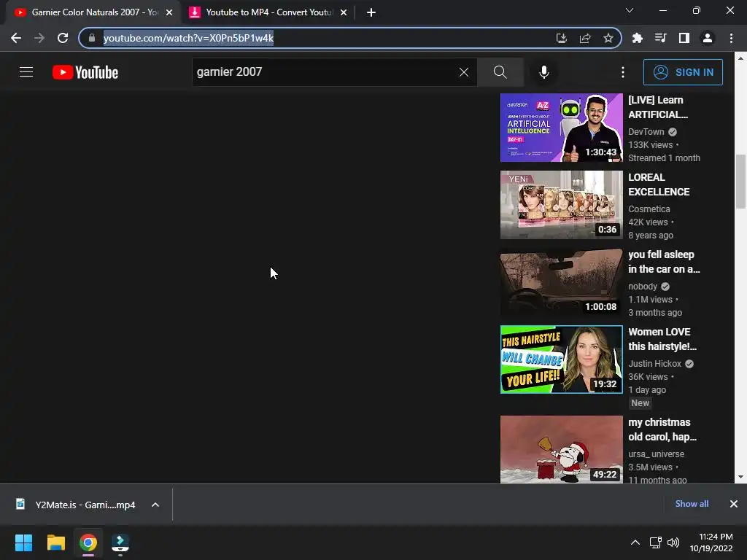Toggle the Chrome side panel
The image size is (747, 560).
pos(684,38)
